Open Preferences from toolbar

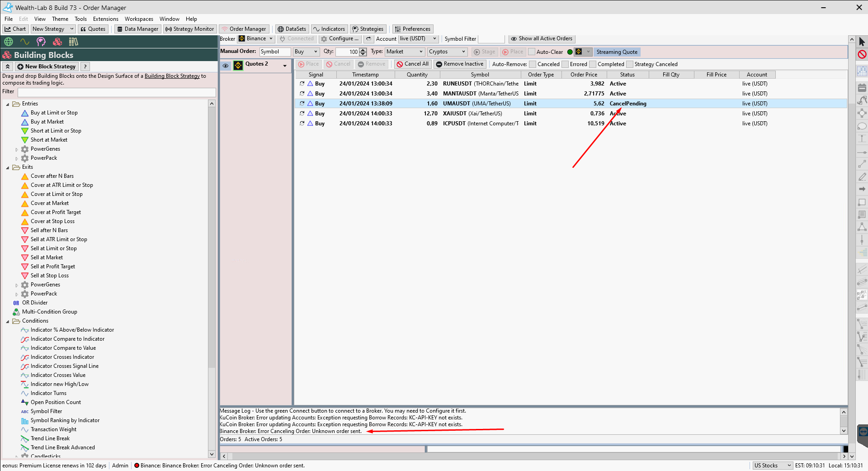(x=413, y=29)
